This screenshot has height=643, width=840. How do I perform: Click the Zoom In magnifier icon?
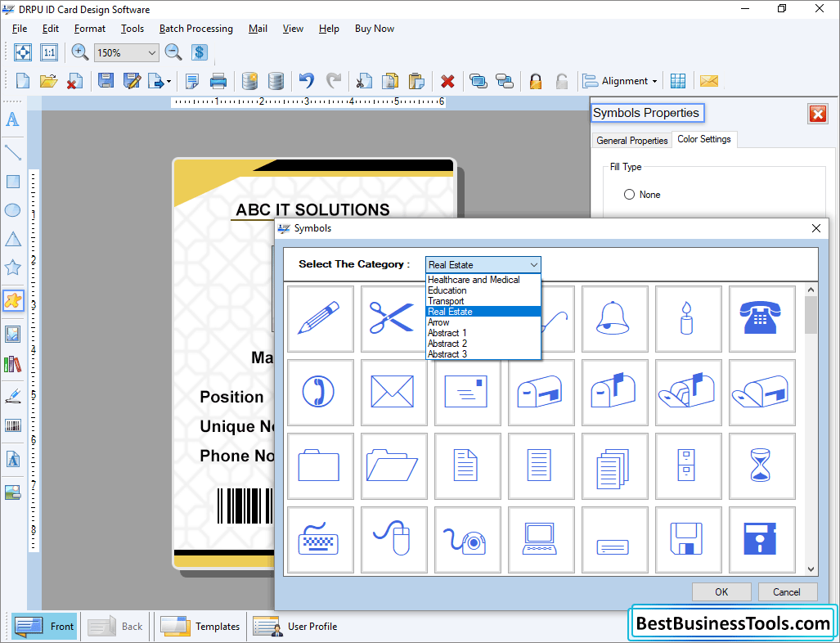coord(80,52)
